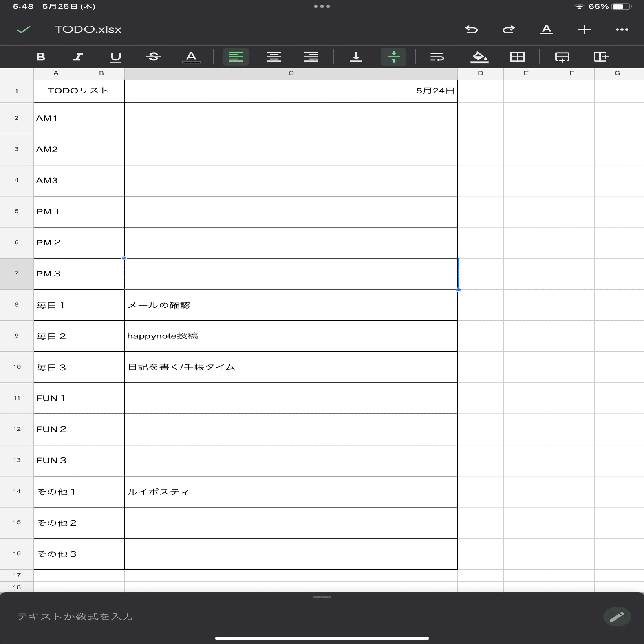Select the 毎日 1 cell
The height and width of the screenshot is (644, 644).
point(56,305)
